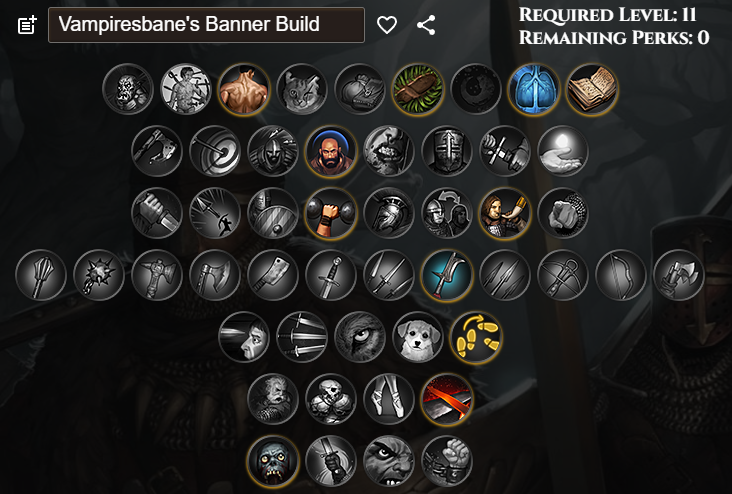Toggle the blue lungs perk
Screen dimensions: 732x494
tap(534, 89)
